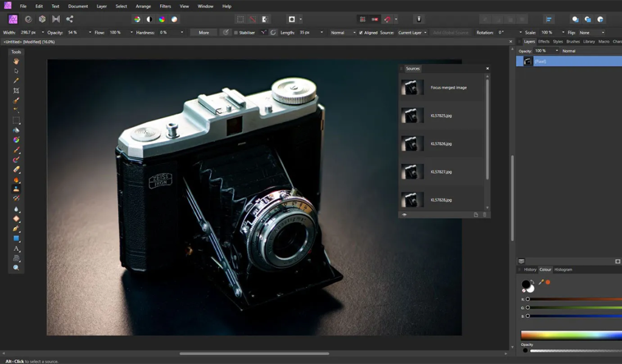Switch to Liquify Persona icon
This screenshot has height=364, width=622.
click(28, 19)
